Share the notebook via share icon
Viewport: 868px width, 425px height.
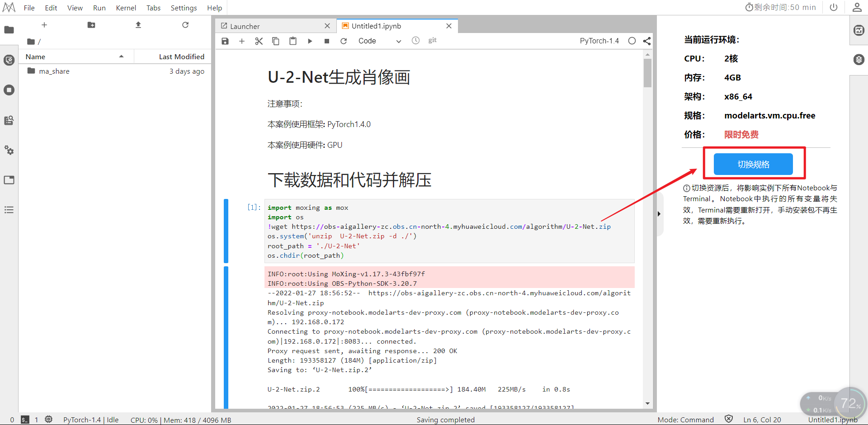(647, 41)
